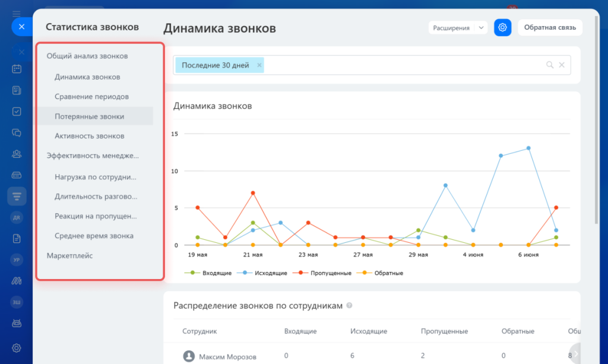Open the chat icon in the left sidebar
The image size is (608, 364).
(16, 132)
